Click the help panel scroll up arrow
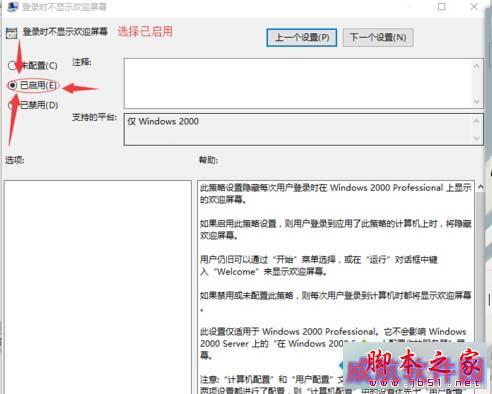492x394 pixels. (480, 187)
